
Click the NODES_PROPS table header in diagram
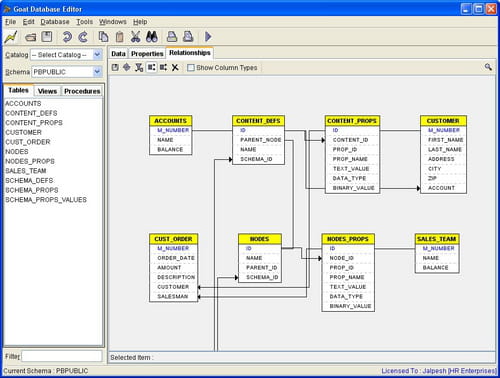(x=348, y=239)
